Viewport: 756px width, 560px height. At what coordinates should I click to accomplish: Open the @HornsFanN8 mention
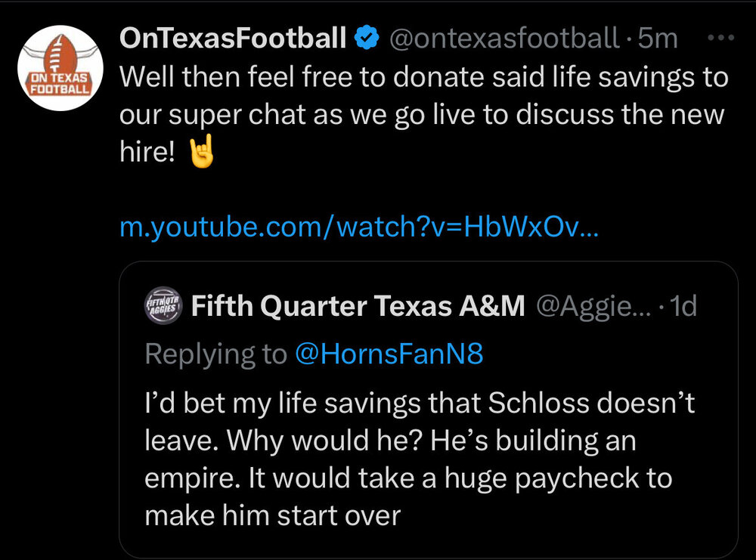pos(389,354)
